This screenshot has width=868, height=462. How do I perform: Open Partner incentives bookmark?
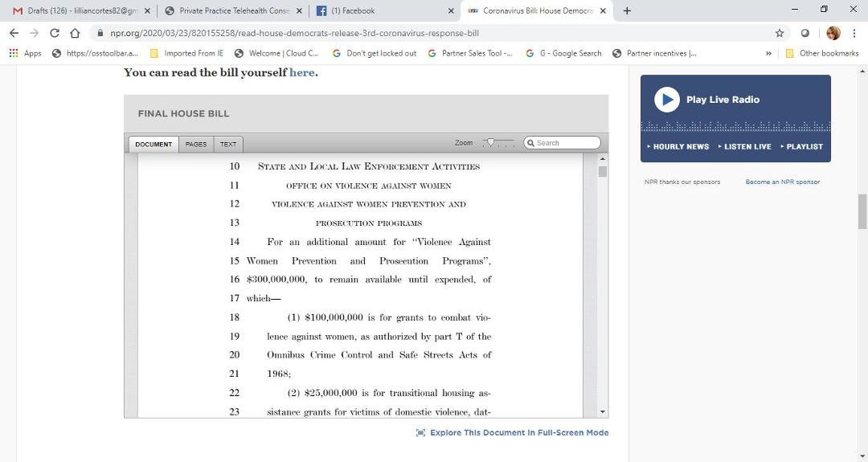[655, 53]
